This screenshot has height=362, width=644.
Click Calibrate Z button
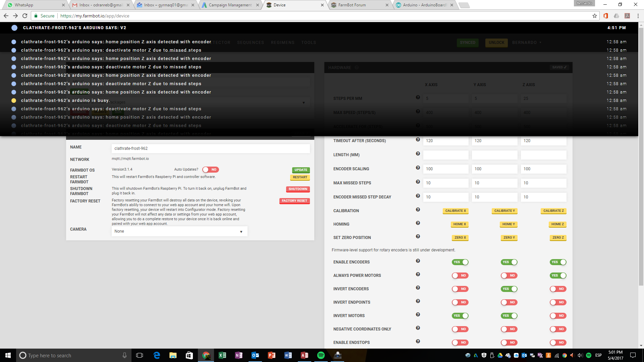[553, 211]
